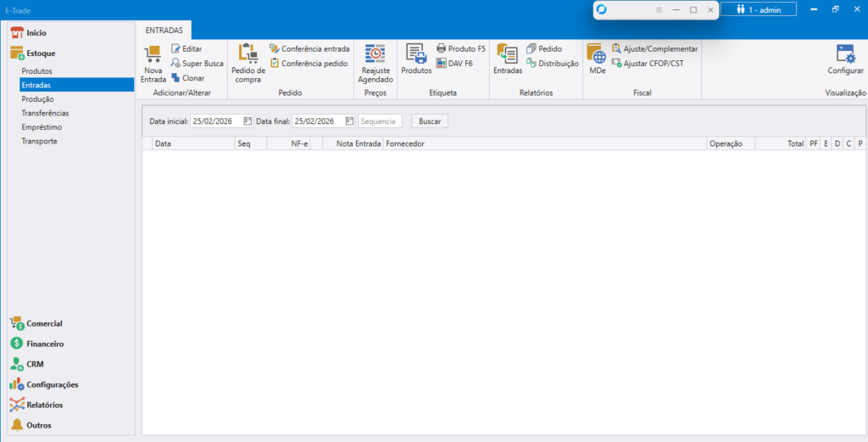Click the Sequencia input field

click(x=380, y=121)
